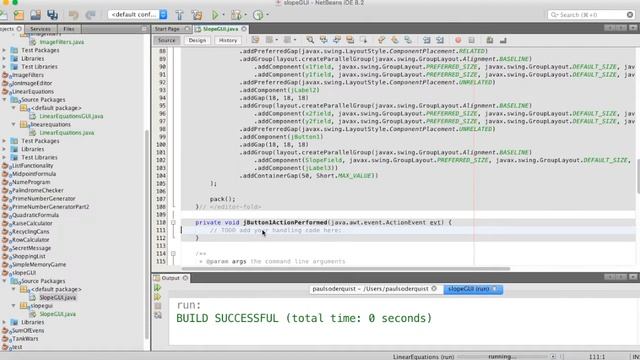Collapse the Javadoc fold on line 114
This screenshot has width=640, height=360.
[x=173, y=253]
